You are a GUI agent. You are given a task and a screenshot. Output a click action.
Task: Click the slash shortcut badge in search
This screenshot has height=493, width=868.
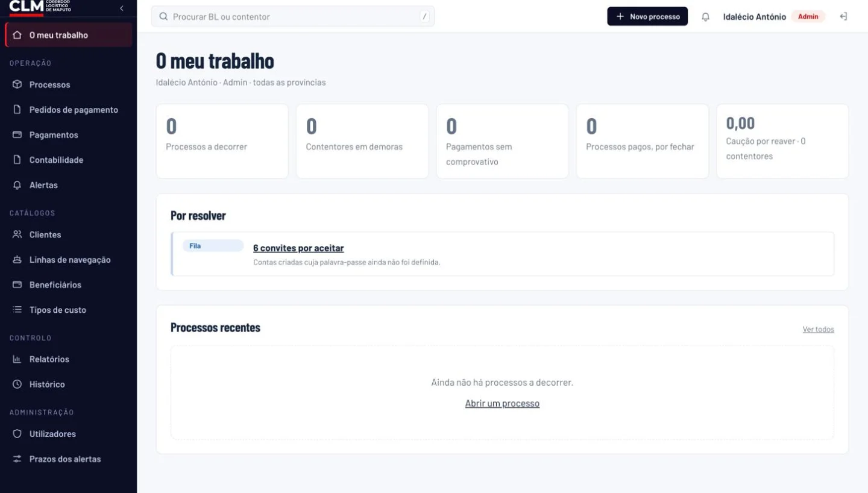424,17
